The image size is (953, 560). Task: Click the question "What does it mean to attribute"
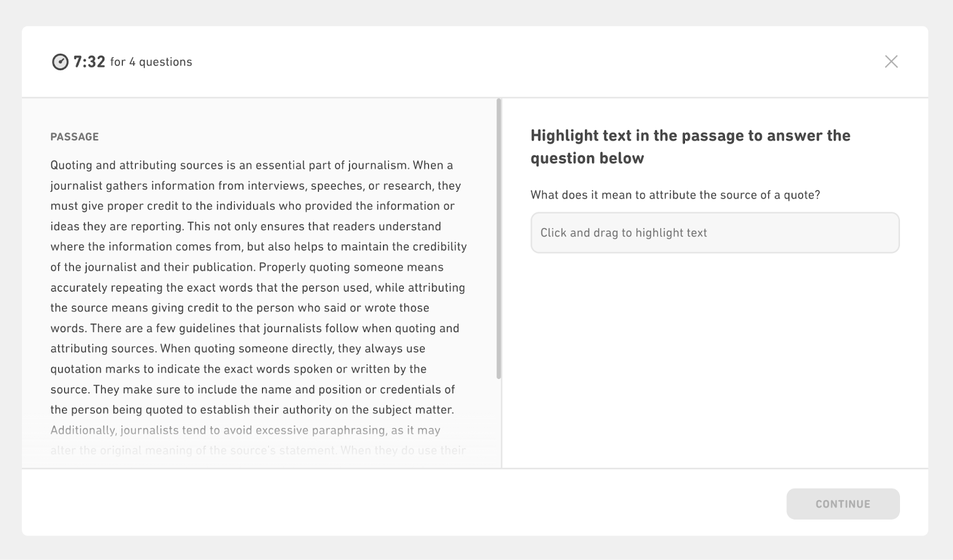click(675, 195)
